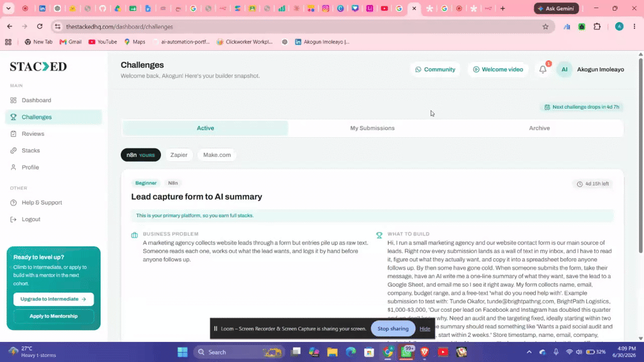Open Akogun Imoleayo LinkedIn bookmark
Image resolution: width=644 pixels, height=362 pixels.
pyautogui.click(x=323, y=42)
